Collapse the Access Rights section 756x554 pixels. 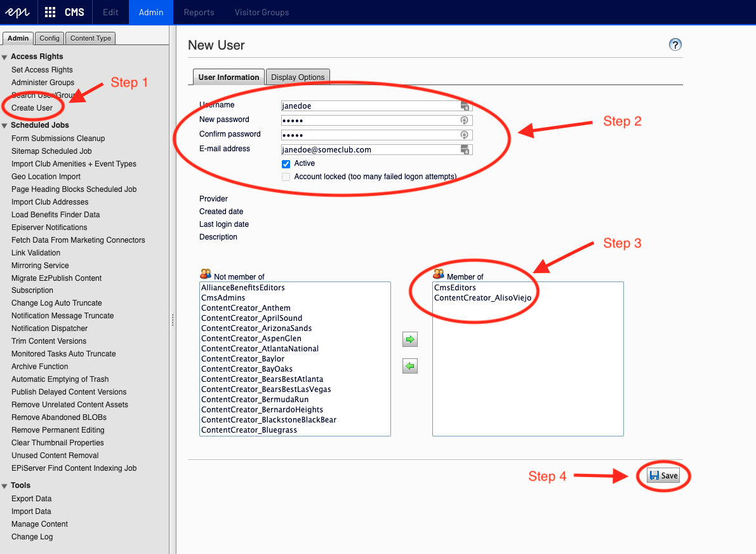pyautogui.click(x=4, y=57)
